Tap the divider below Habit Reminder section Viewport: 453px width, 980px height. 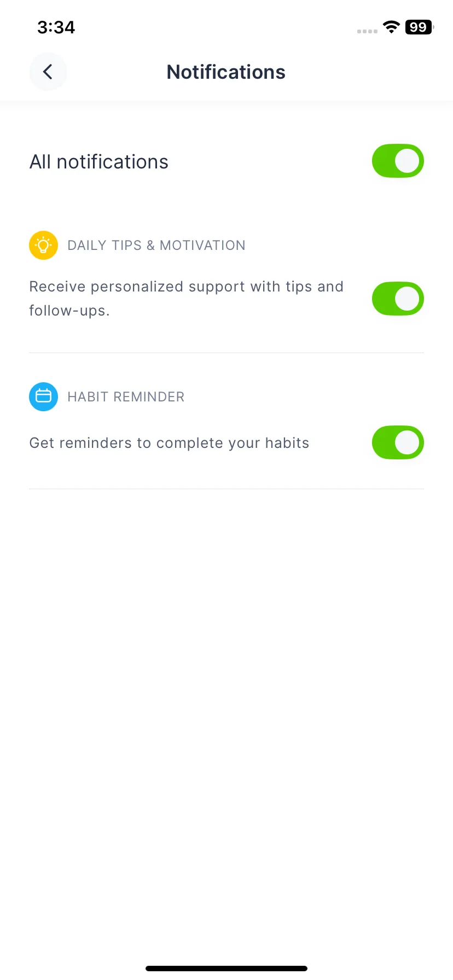pos(226,489)
